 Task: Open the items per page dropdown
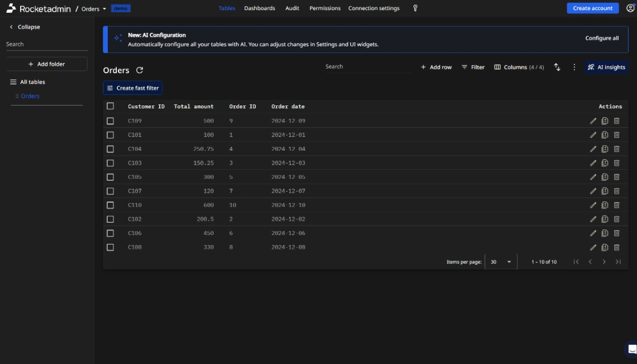(x=500, y=261)
